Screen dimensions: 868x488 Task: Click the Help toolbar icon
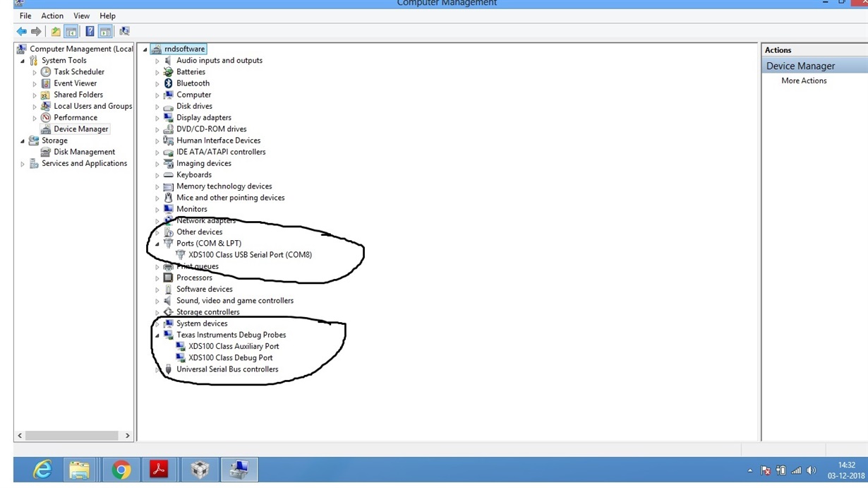pos(90,31)
